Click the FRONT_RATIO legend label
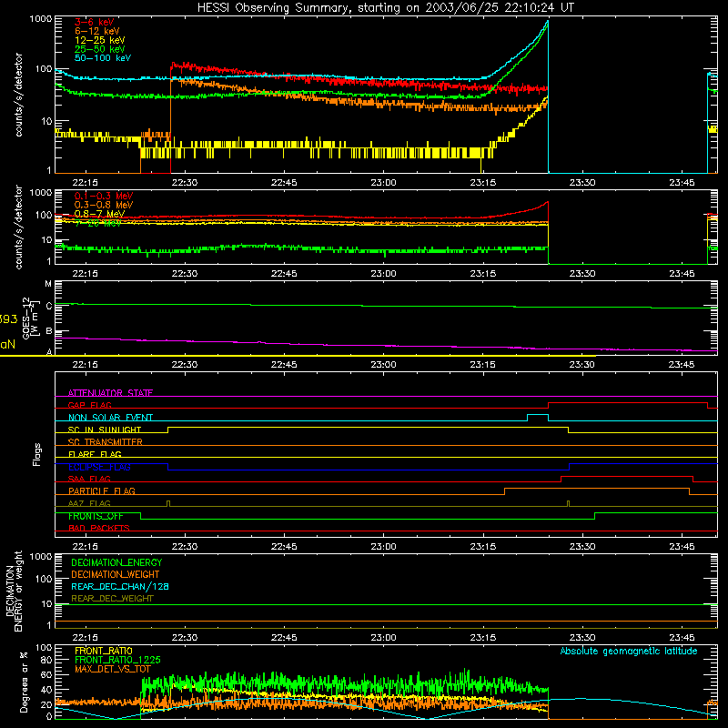This screenshot has height=728, width=728. pos(104,651)
